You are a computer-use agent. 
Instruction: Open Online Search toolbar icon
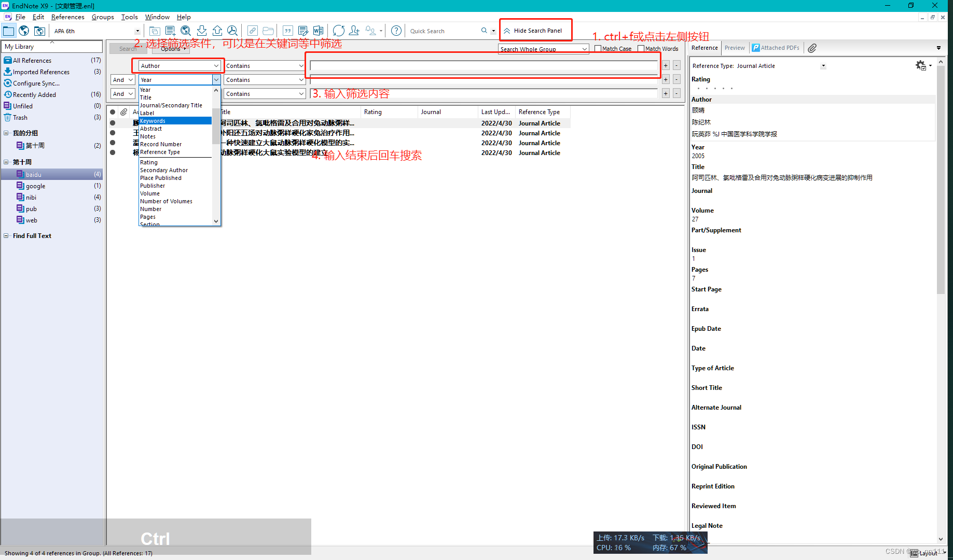pyautogui.click(x=186, y=31)
